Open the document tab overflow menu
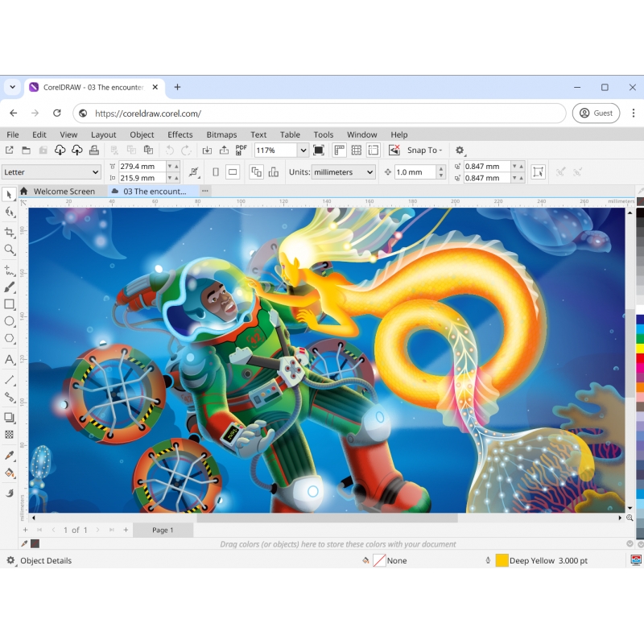The height and width of the screenshot is (644, 644). [205, 191]
